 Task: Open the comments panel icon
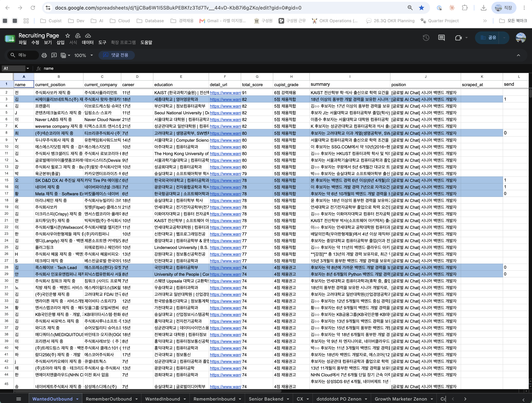[441, 38]
